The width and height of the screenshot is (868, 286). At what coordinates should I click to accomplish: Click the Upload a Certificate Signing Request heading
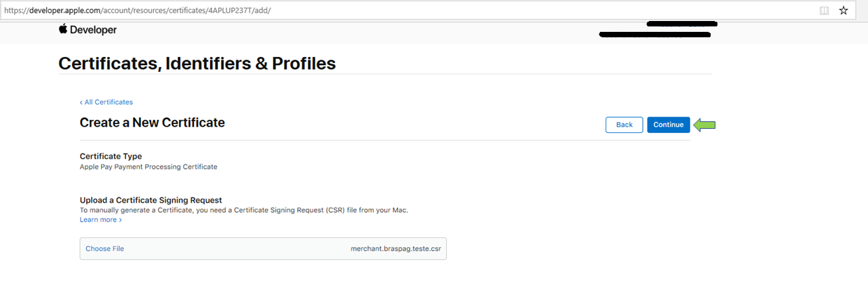(151, 200)
